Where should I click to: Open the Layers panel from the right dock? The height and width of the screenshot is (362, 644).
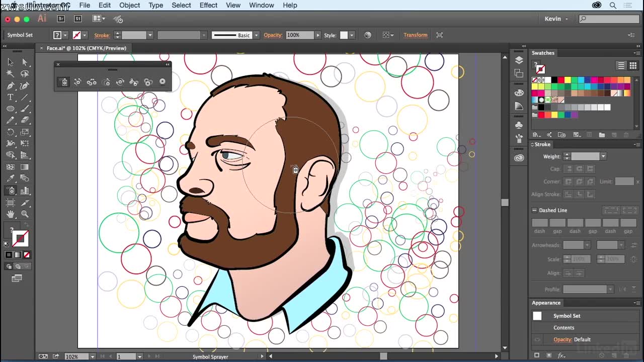tap(519, 59)
